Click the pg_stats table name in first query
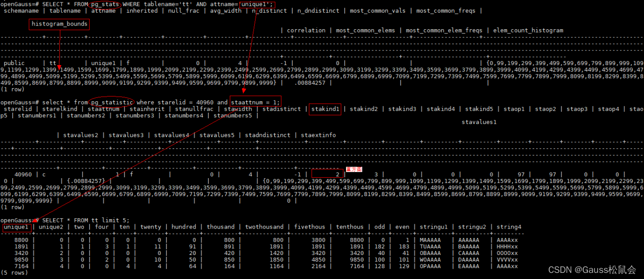Image resolution: width=644 pixels, height=279 pixels. click(105, 4)
